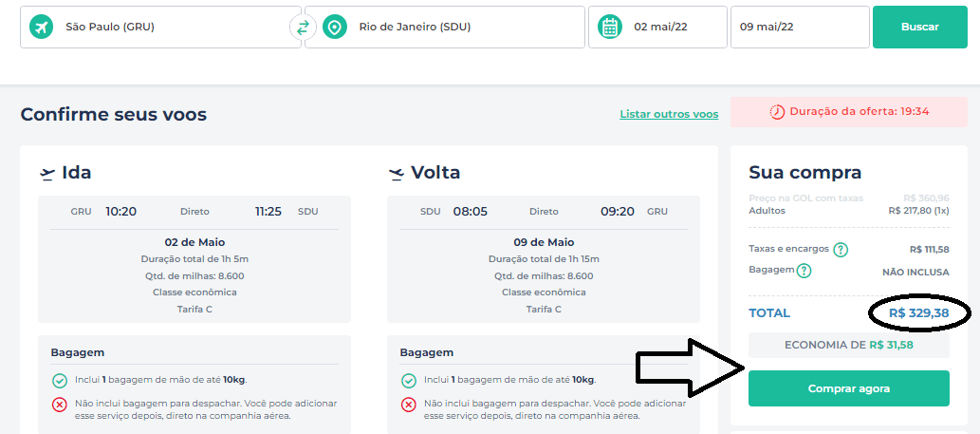Click the clock icon in offer timer
The image size is (980, 434).
[x=777, y=112]
